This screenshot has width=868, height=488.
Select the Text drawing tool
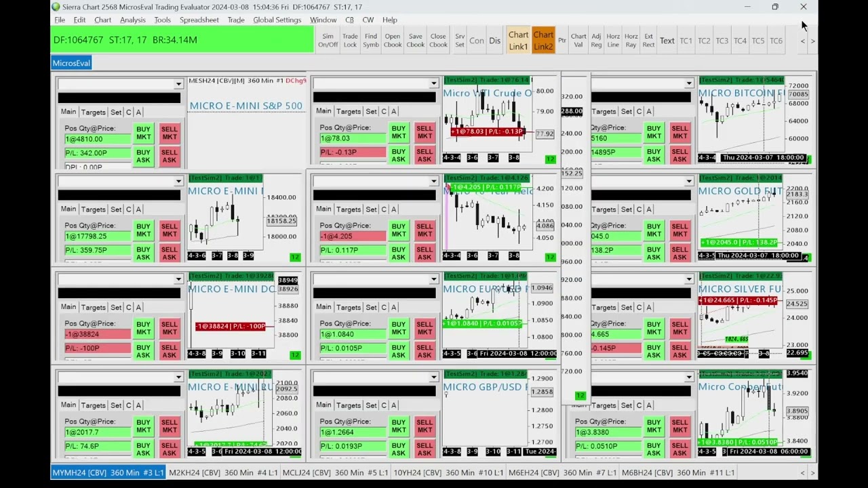[x=667, y=41]
